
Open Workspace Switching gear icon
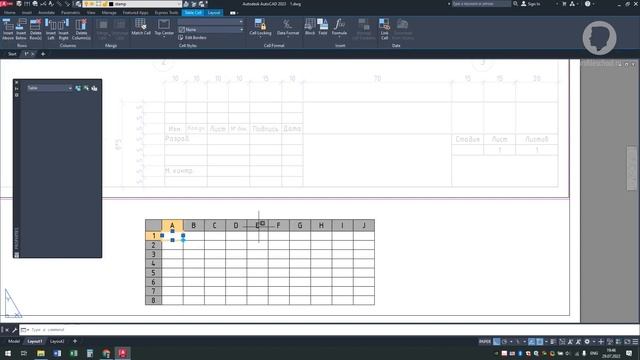pos(587,342)
